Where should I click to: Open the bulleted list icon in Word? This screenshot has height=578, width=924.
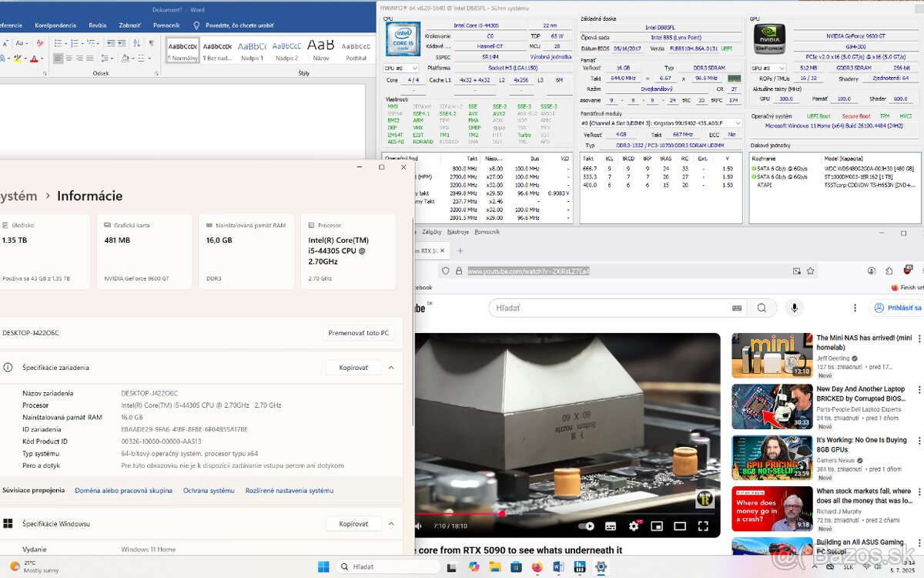[x=58, y=42]
